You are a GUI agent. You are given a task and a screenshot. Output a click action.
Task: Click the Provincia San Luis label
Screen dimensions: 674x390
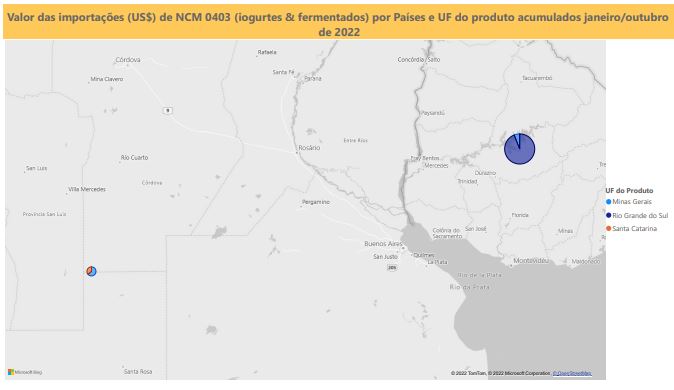(44, 214)
